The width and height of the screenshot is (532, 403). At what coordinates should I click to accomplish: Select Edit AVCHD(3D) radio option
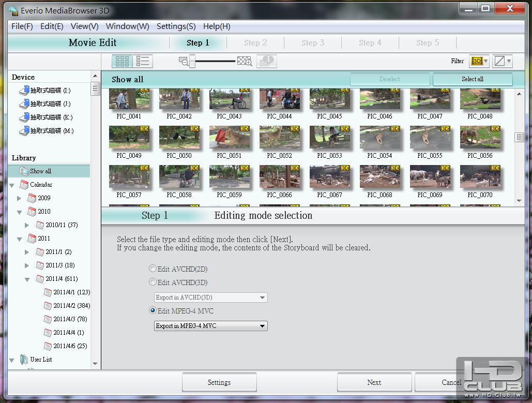[153, 282]
